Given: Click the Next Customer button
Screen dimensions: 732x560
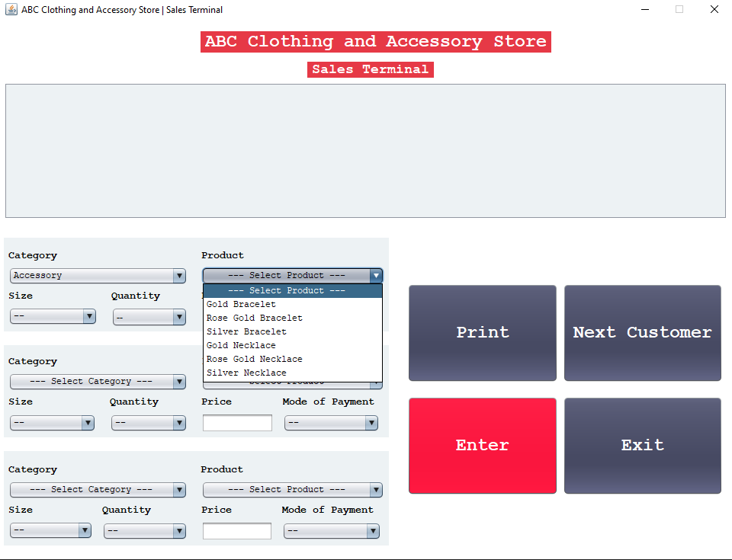Looking at the screenshot, I should pyautogui.click(x=643, y=333).
